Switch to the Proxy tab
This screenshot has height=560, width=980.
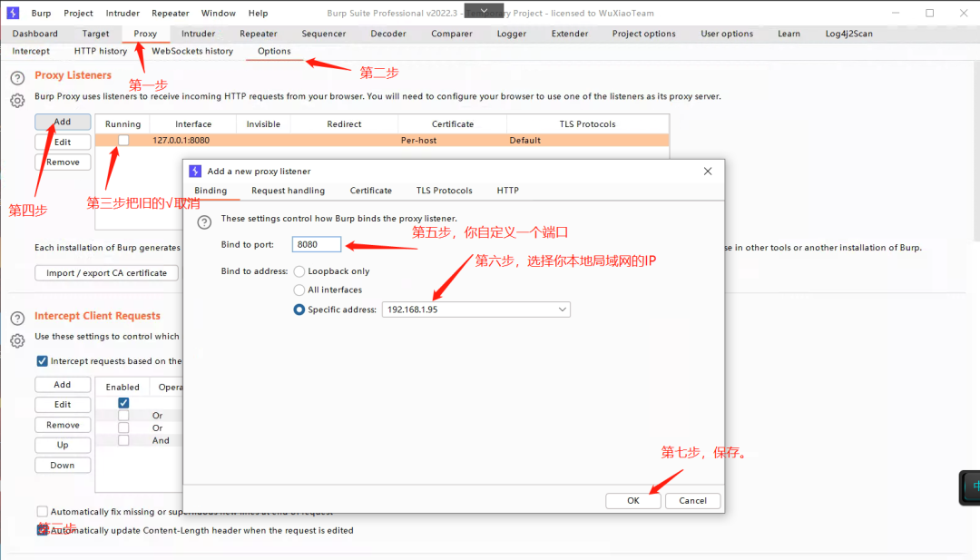pos(145,34)
